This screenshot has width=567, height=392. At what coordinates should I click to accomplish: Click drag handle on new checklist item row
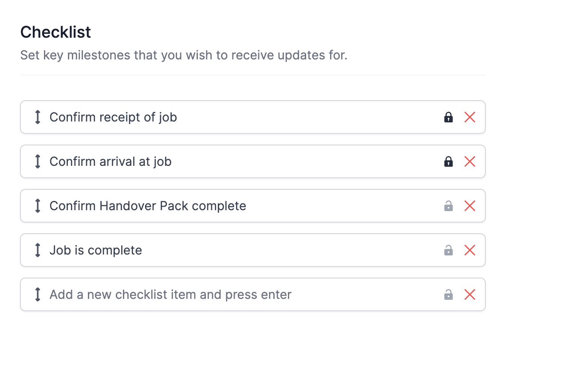[x=38, y=294]
